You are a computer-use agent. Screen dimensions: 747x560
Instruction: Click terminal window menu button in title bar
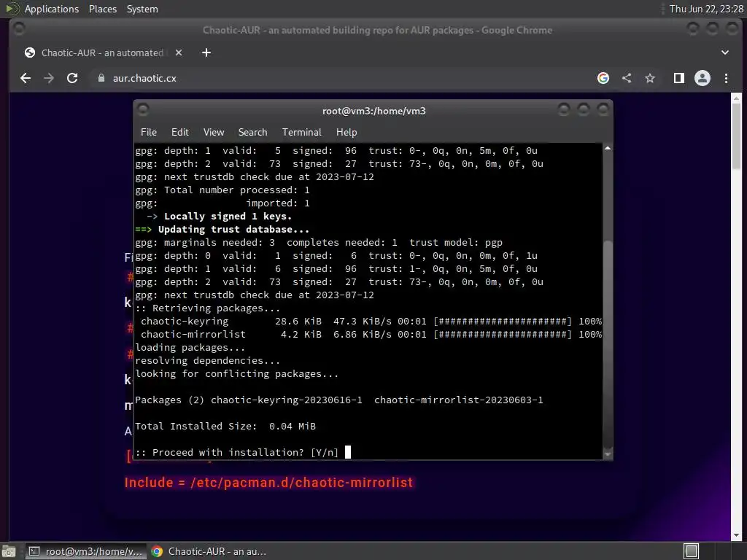[x=143, y=110]
